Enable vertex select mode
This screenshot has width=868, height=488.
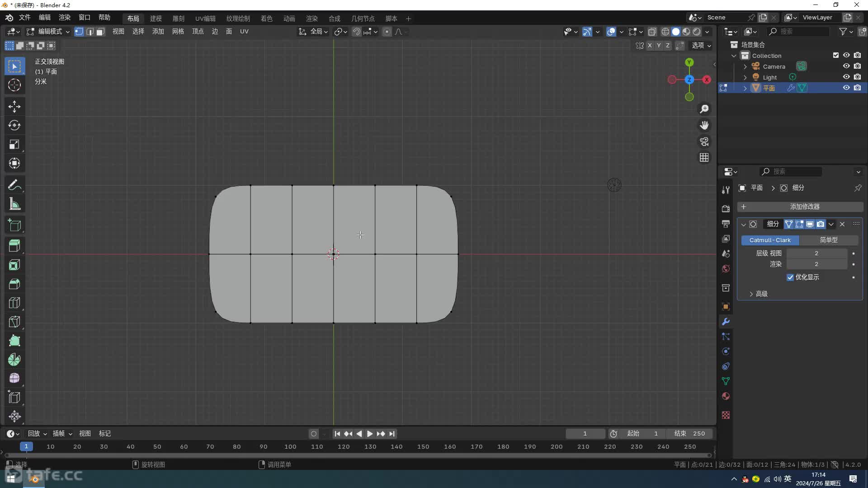tap(79, 32)
